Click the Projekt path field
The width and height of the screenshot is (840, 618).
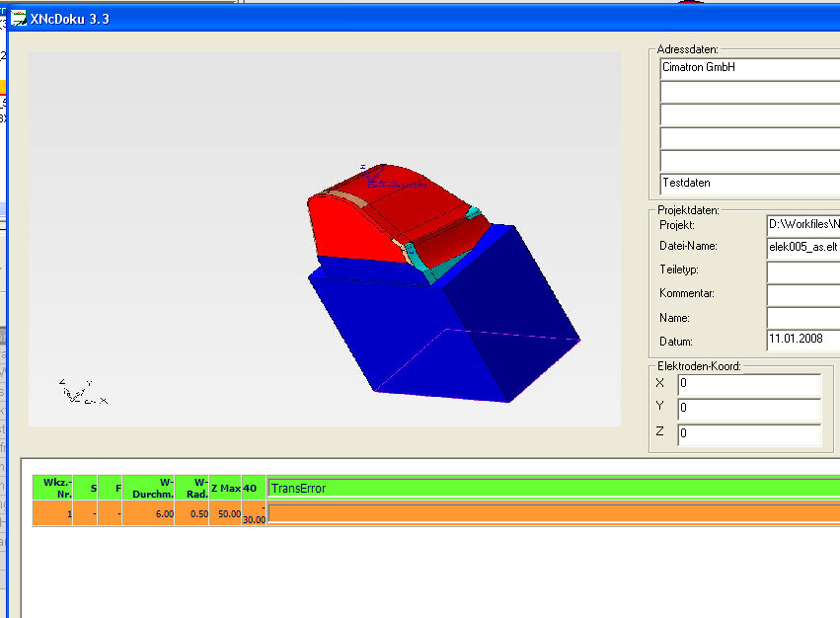click(803, 225)
